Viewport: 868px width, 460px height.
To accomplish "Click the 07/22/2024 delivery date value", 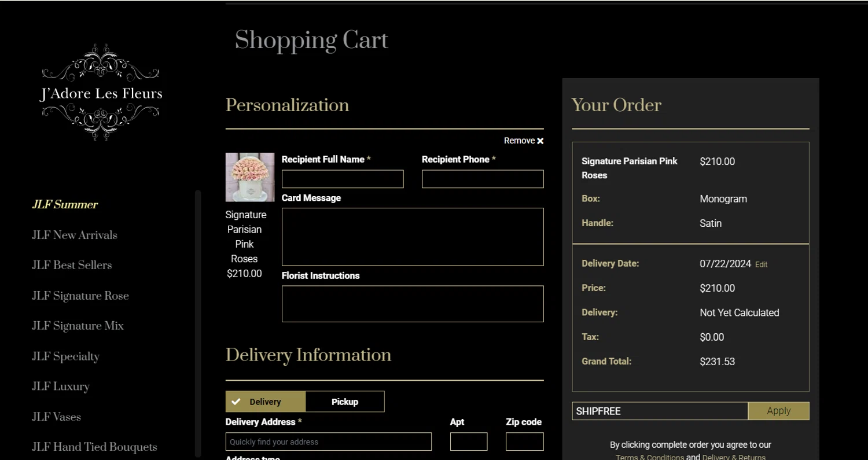I will [726, 264].
